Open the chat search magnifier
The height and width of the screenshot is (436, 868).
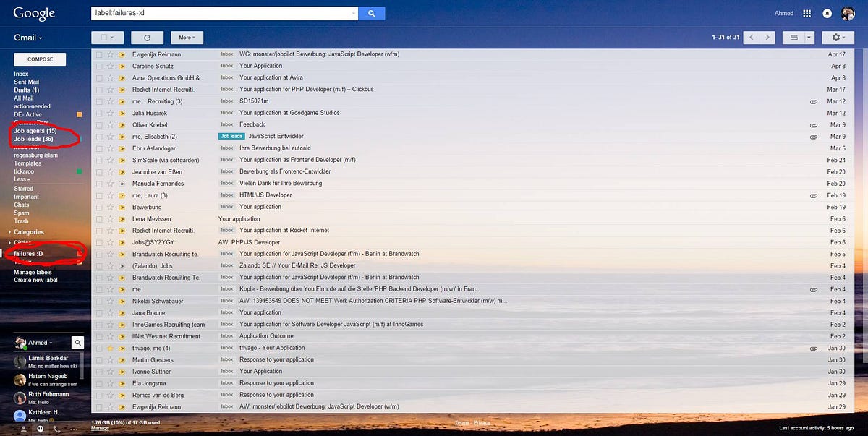click(77, 343)
